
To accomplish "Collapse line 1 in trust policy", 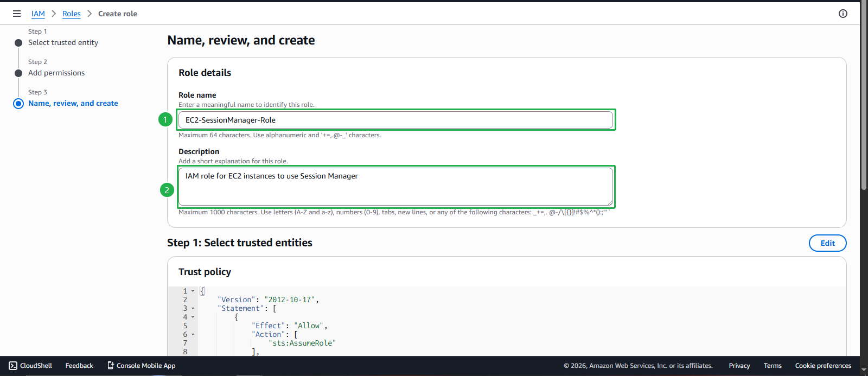I will 193,291.
